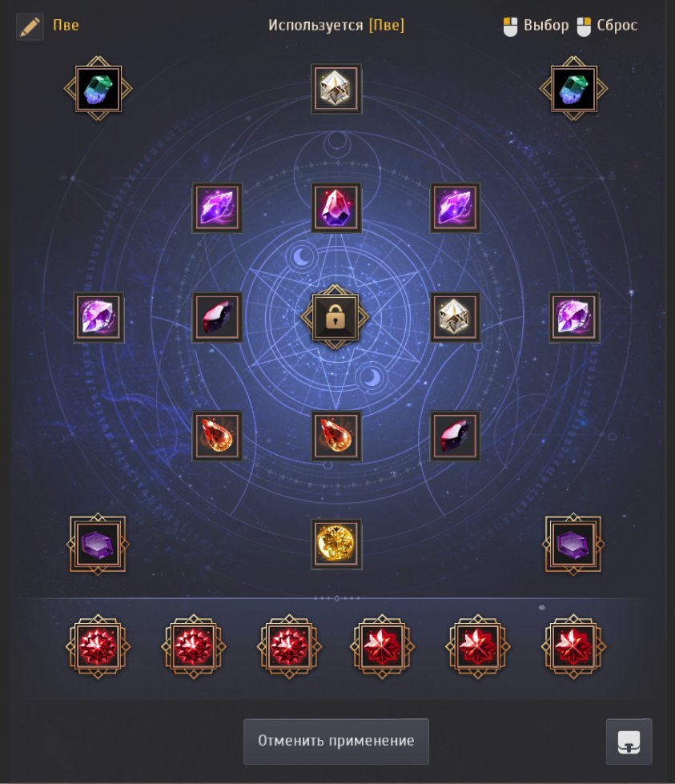Choose the red-purple gem above the lock
The width and height of the screenshot is (675, 784).
tap(336, 207)
